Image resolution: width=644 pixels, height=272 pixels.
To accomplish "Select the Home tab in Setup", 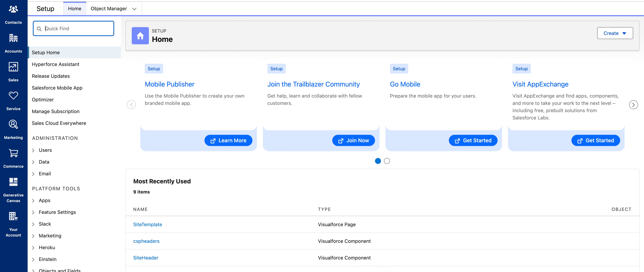I will click(74, 8).
